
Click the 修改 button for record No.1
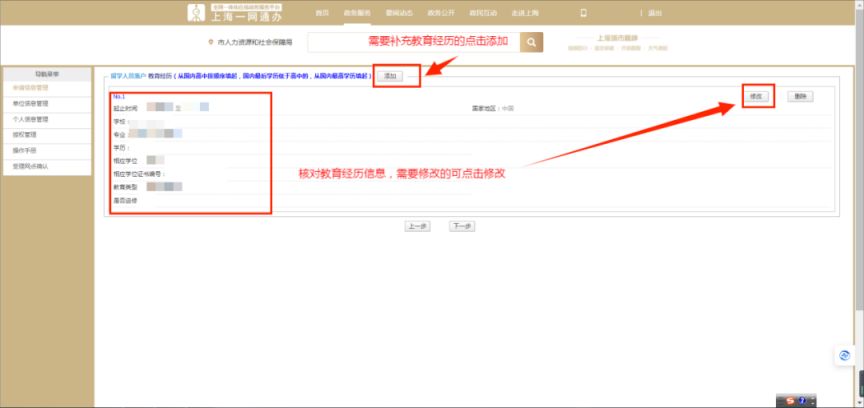pos(756,96)
